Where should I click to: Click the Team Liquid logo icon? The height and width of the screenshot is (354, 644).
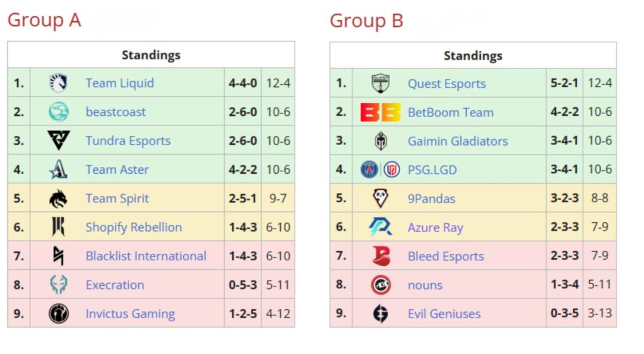58,83
